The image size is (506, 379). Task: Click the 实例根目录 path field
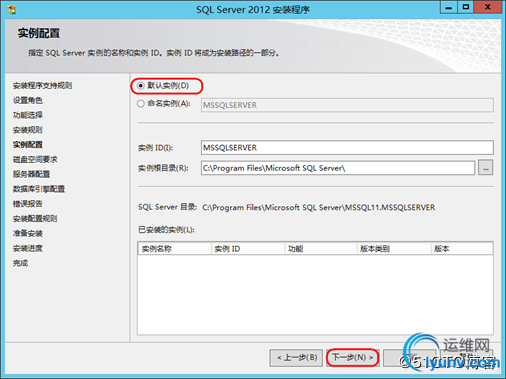(338, 168)
